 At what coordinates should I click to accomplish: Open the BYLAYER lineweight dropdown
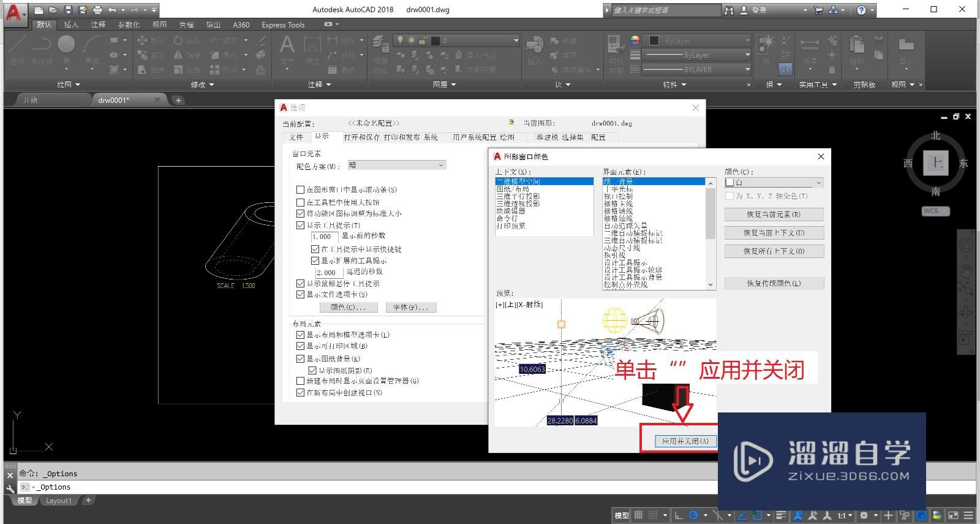pos(697,69)
